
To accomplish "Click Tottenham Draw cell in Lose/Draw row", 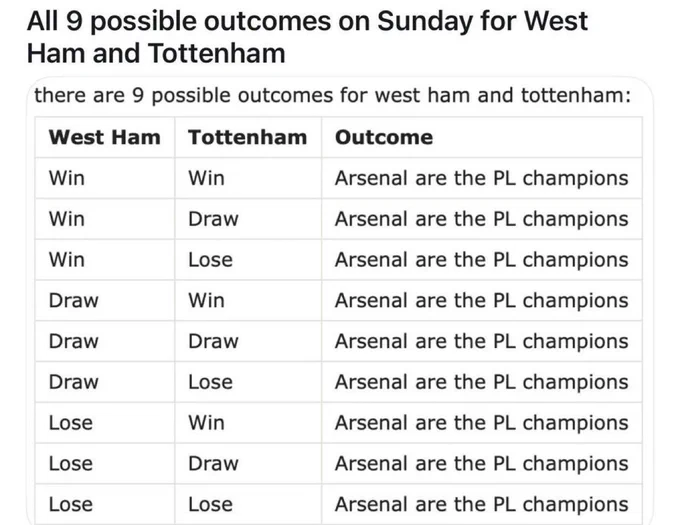I will coord(213,463).
